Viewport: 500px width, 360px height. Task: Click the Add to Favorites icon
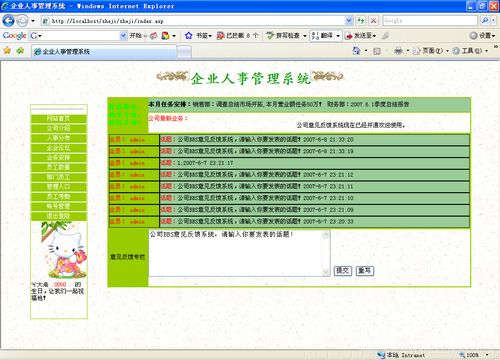click(20, 51)
